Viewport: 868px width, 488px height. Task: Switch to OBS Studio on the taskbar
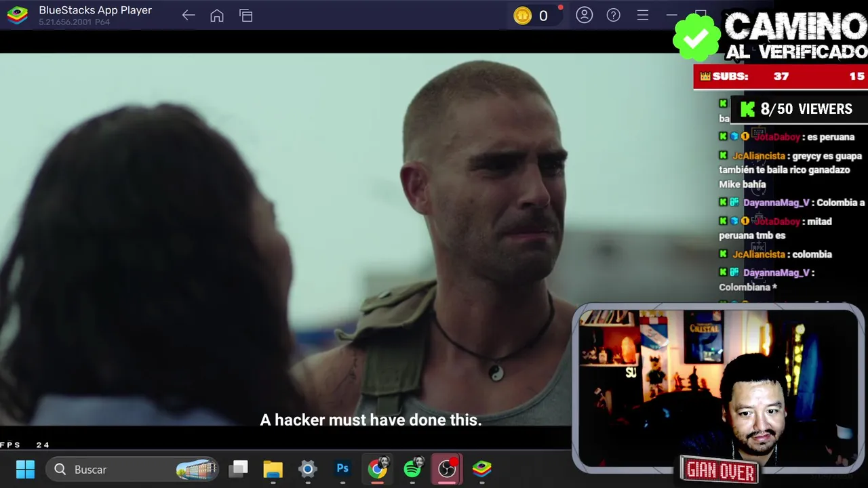click(447, 469)
